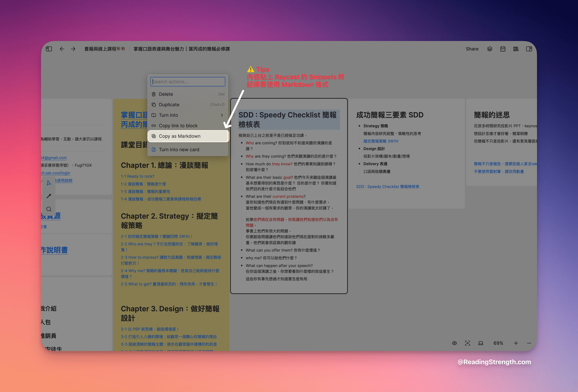The image size is (578, 392).
Task: Open the library books icon in header
Action: click(516, 49)
